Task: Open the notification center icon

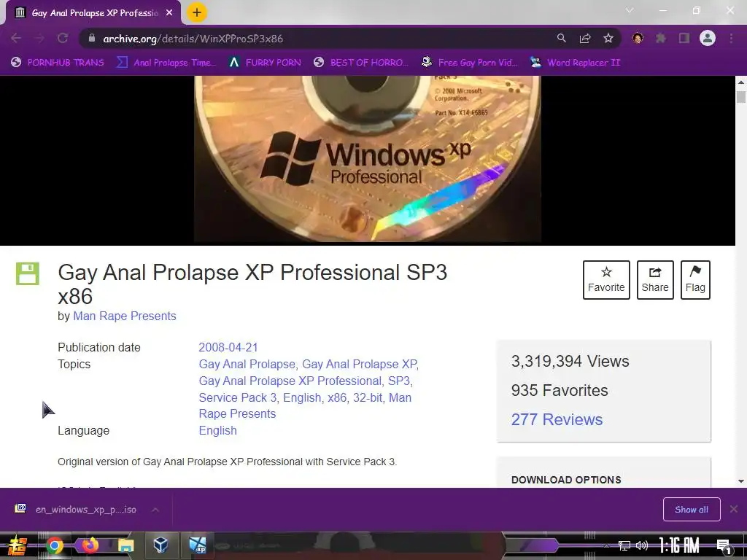Action: (x=724, y=546)
